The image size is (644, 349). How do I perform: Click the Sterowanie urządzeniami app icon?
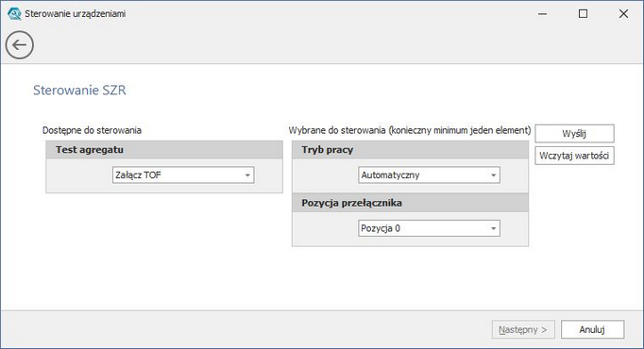pyautogui.click(x=14, y=14)
